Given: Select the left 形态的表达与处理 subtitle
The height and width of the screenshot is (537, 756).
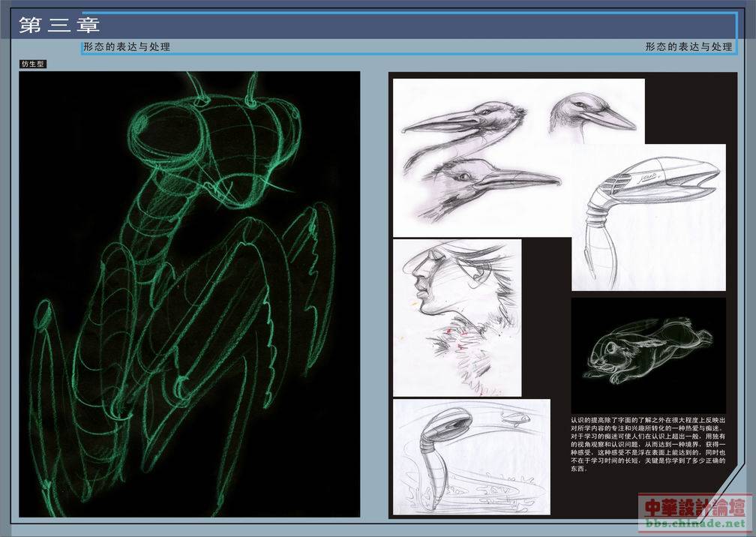Looking at the screenshot, I should (127, 46).
